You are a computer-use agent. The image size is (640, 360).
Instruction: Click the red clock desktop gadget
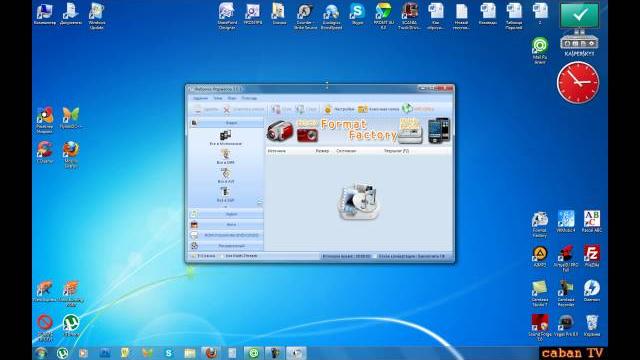coord(578,83)
